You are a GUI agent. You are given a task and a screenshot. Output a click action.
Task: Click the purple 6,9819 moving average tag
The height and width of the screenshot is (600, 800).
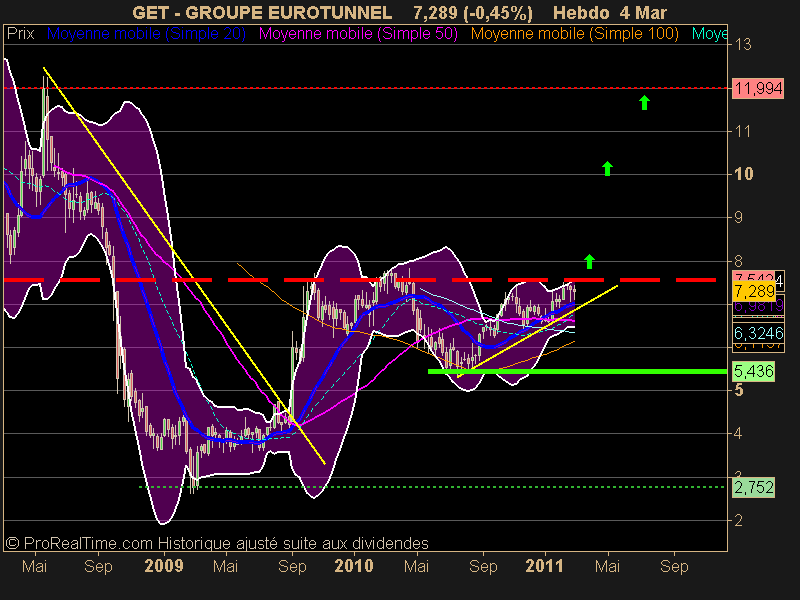pyautogui.click(x=758, y=306)
